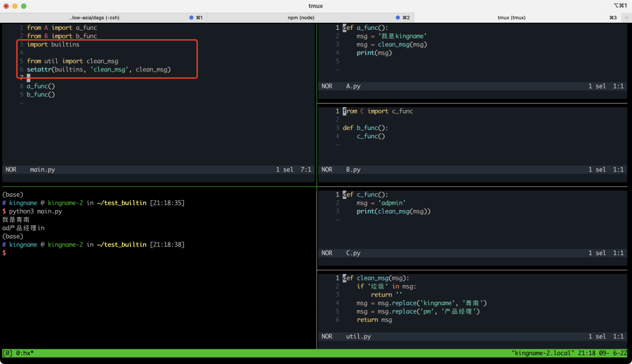Click the c_func() call in B.py
This screenshot has width=632, height=364.
[x=370, y=136]
